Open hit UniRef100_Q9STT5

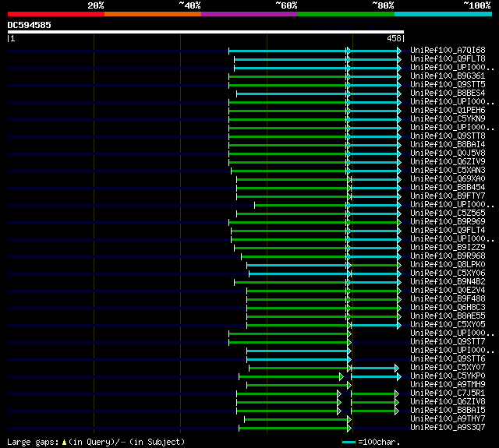click(448, 85)
